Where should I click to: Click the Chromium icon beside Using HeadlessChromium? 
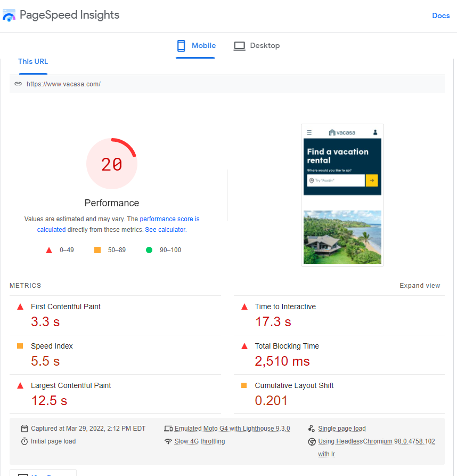312,441
